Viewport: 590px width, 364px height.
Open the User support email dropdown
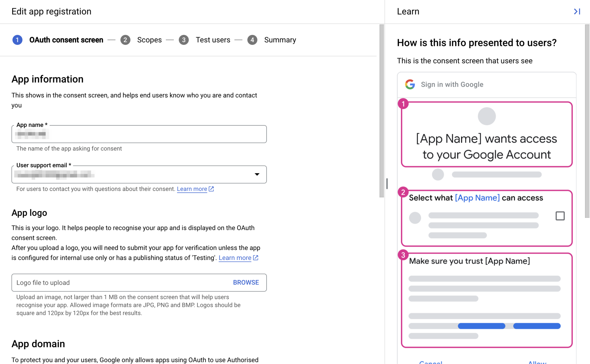pyautogui.click(x=257, y=174)
